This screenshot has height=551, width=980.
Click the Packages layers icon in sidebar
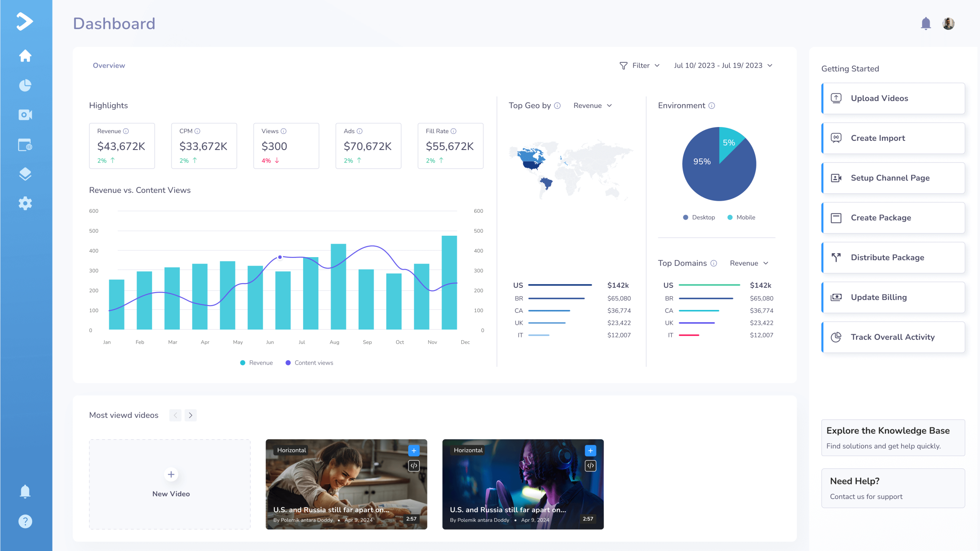click(x=25, y=174)
